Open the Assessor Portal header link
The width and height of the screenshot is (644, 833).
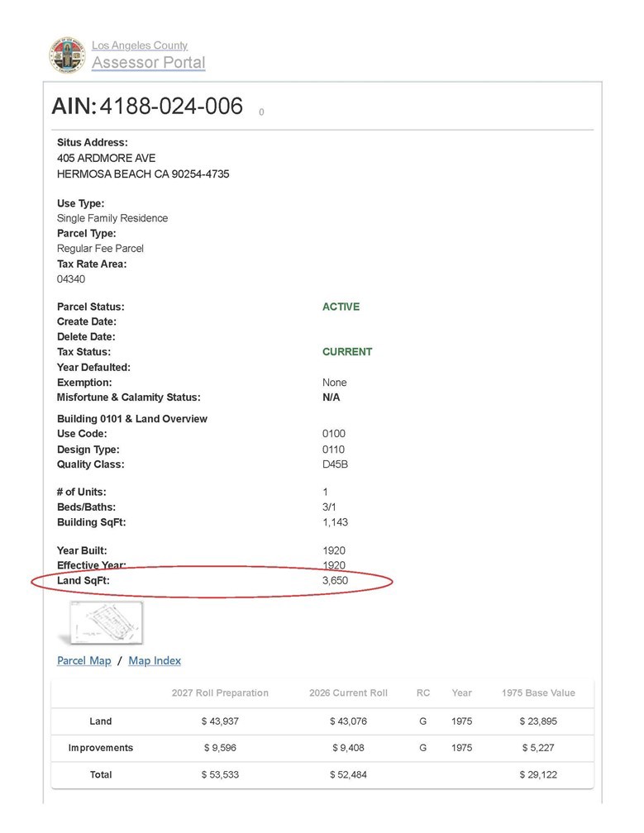tap(148, 62)
